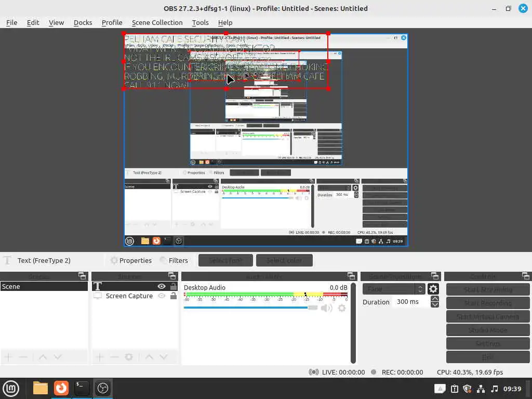Decrease transition duration with down arrow
532x399 pixels.
[435, 304]
